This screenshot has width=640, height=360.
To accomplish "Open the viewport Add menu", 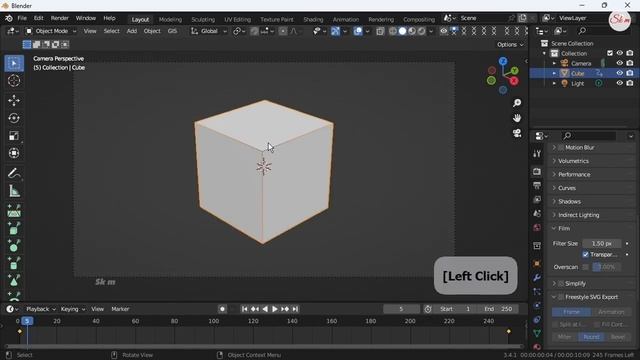I will [131, 31].
